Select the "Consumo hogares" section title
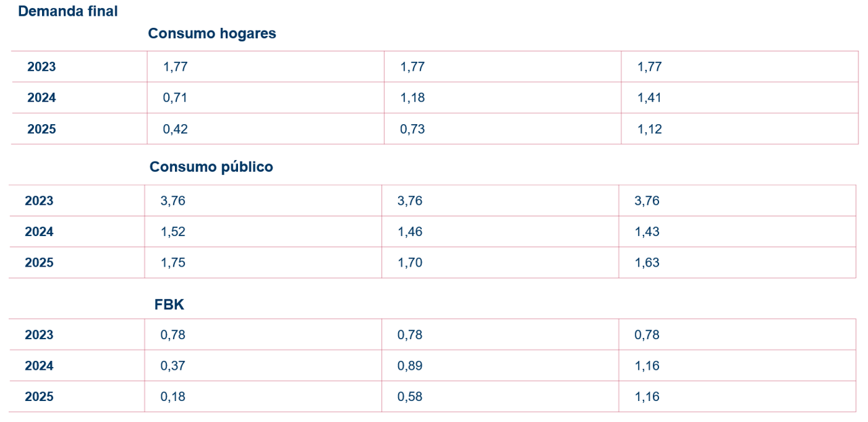 point(212,34)
